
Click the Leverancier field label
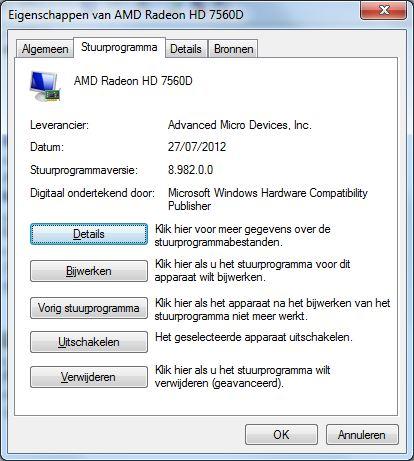pyautogui.click(x=59, y=125)
